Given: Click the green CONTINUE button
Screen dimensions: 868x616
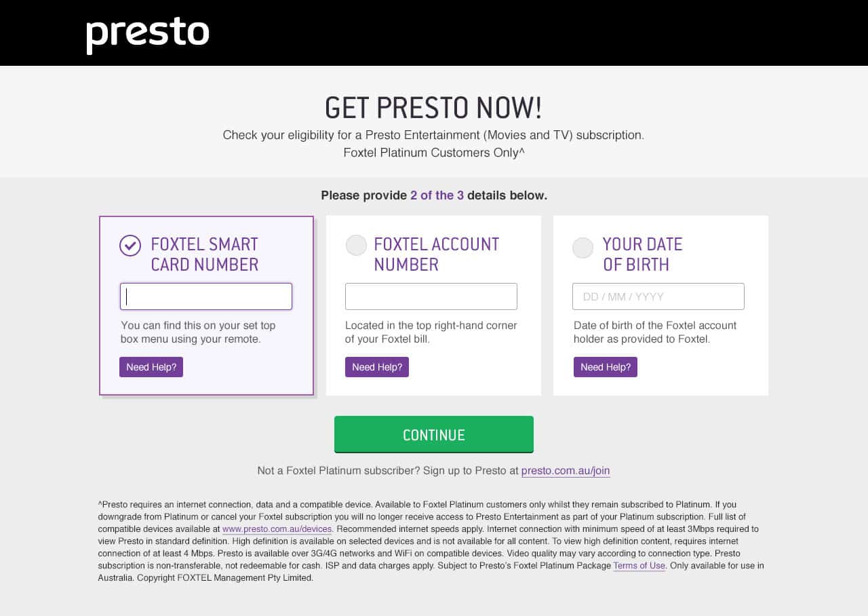Looking at the screenshot, I should (x=434, y=434).
